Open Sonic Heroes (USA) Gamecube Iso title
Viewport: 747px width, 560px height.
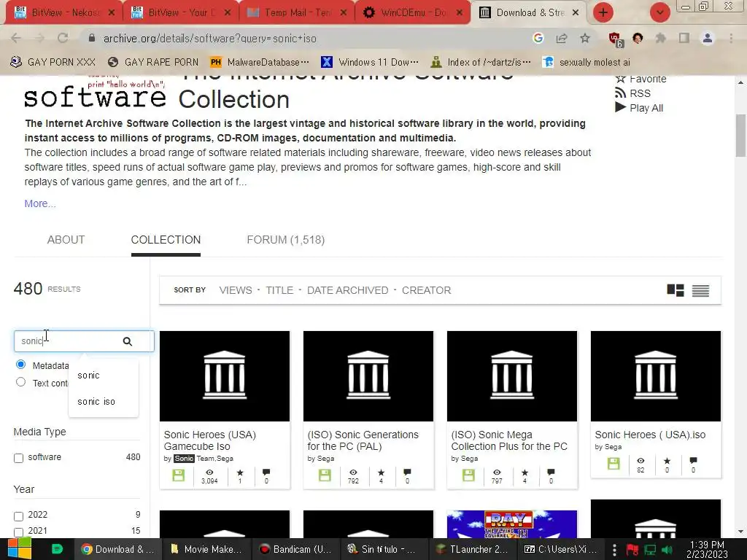(x=209, y=440)
